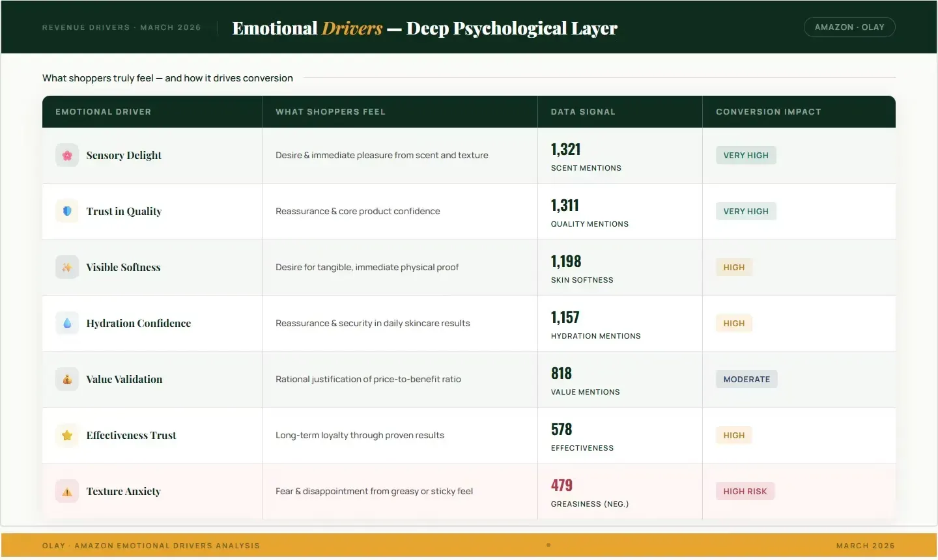Screen dimensions: 938x560
Task: Click the 1,157 hydration mentions value
Action: click(x=565, y=318)
